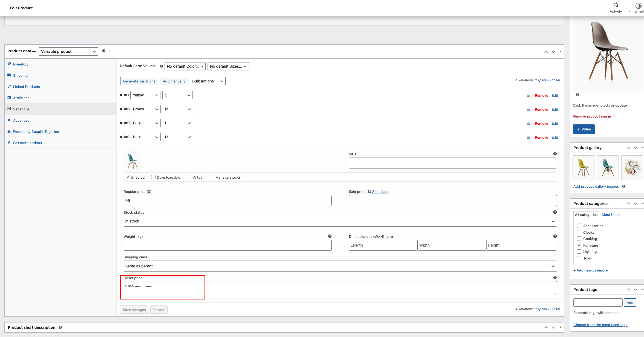Switch to Most Used categories tab
Viewport: 644px width, 337px height.
point(611,215)
